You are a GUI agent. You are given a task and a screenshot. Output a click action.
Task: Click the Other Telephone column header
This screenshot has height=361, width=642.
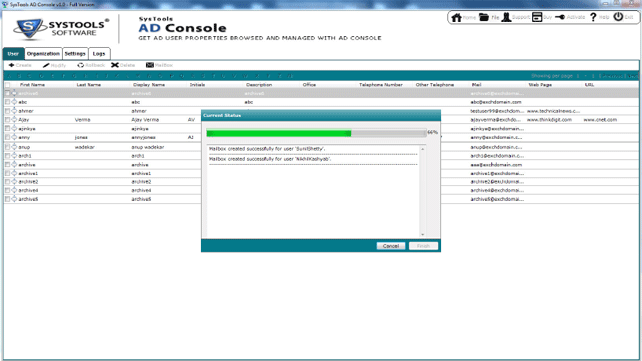(435, 85)
